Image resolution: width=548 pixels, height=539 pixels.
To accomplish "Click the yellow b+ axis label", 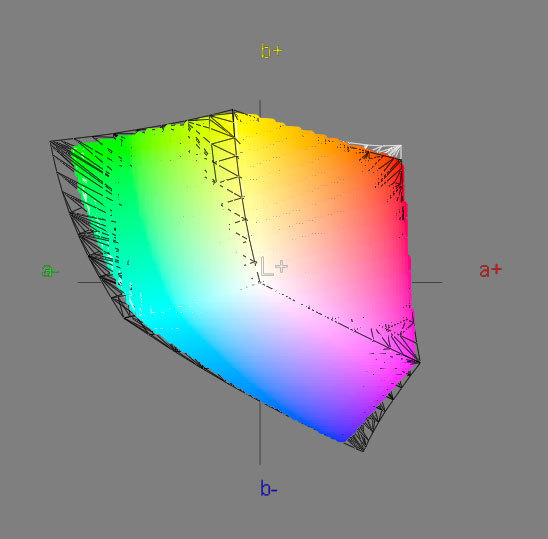I will tap(272, 51).
